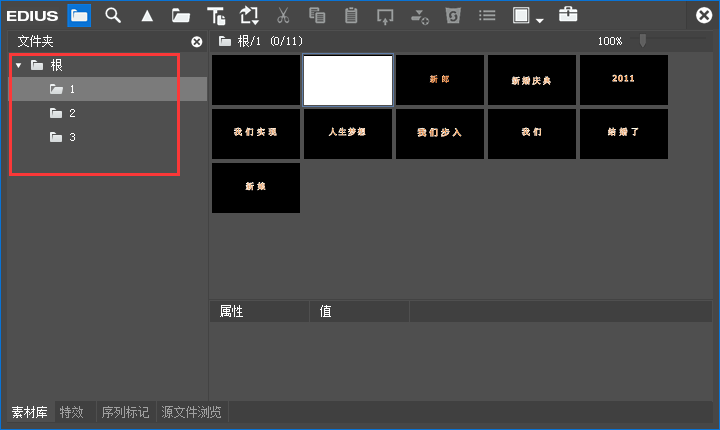Screen dimensions: 720x430
Task: Select folder 3 in the tree
Action: [72, 137]
